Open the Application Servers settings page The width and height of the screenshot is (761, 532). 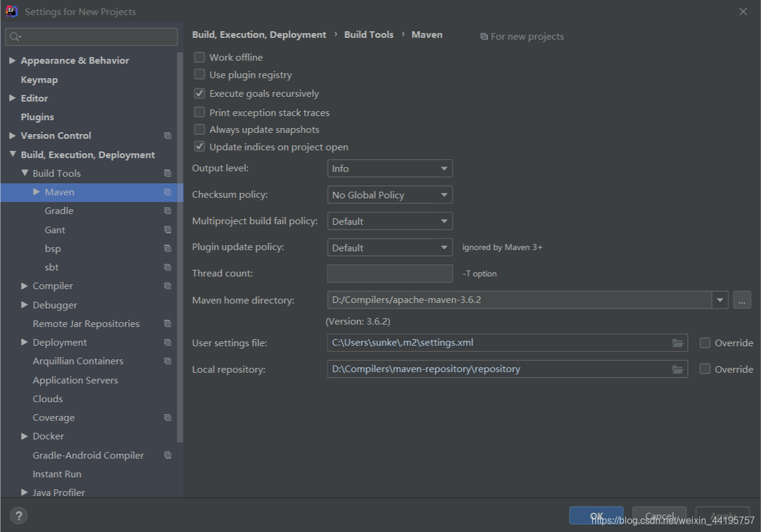(75, 381)
